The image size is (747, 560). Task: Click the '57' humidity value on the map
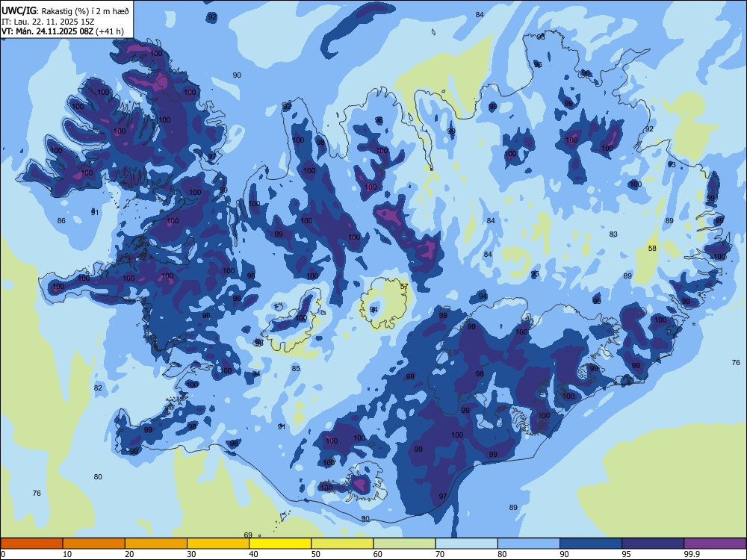click(x=404, y=287)
